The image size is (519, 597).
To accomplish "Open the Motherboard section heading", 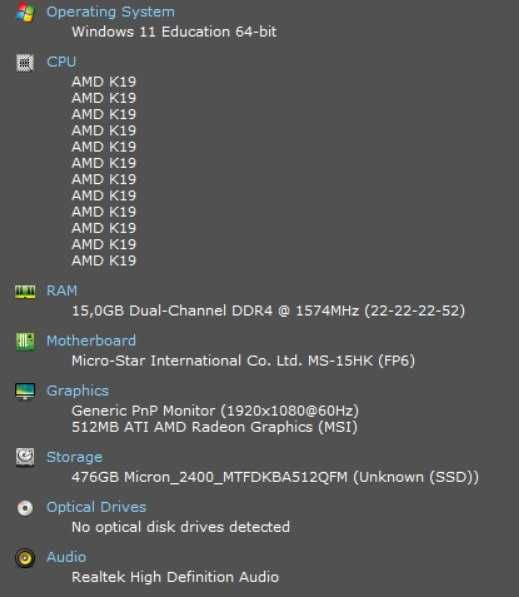I will (x=91, y=341).
